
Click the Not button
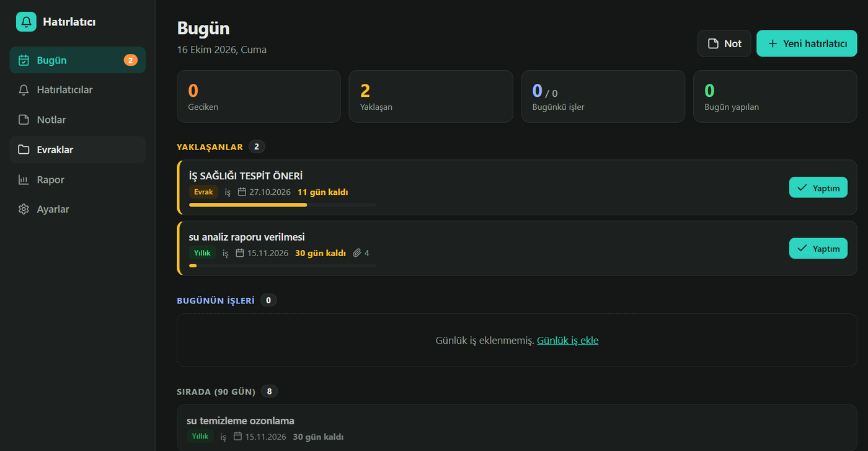point(724,43)
